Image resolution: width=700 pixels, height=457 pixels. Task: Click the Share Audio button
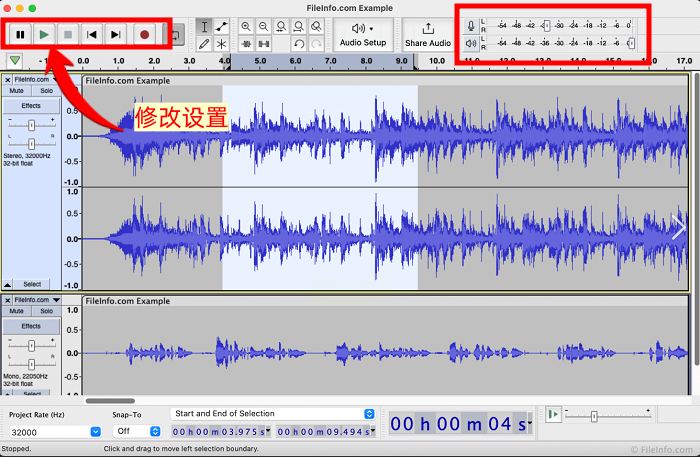427,35
